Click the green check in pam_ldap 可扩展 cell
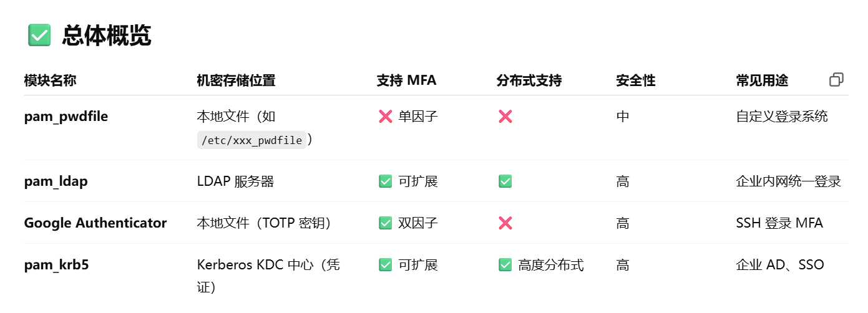The width and height of the screenshot is (868, 313). click(386, 181)
